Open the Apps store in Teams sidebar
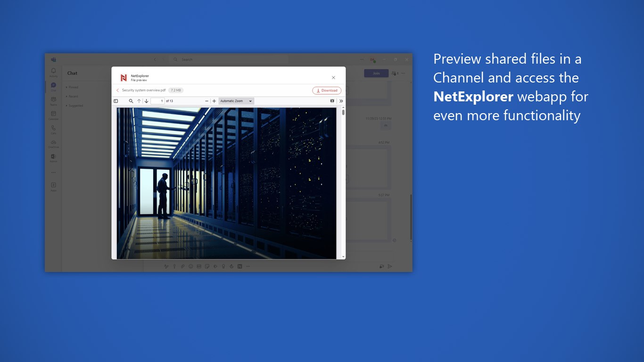Image resolution: width=644 pixels, height=362 pixels. [53, 187]
